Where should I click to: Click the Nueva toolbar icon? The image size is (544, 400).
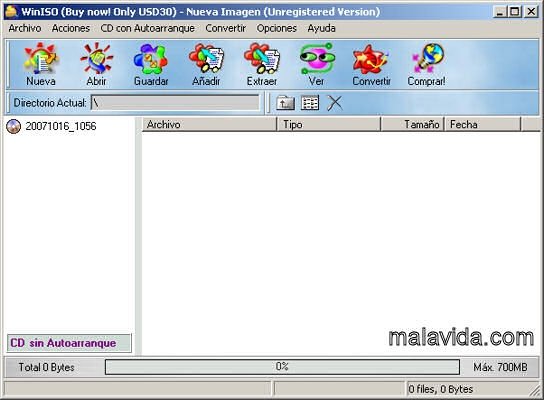pyautogui.click(x=41, y=59)
